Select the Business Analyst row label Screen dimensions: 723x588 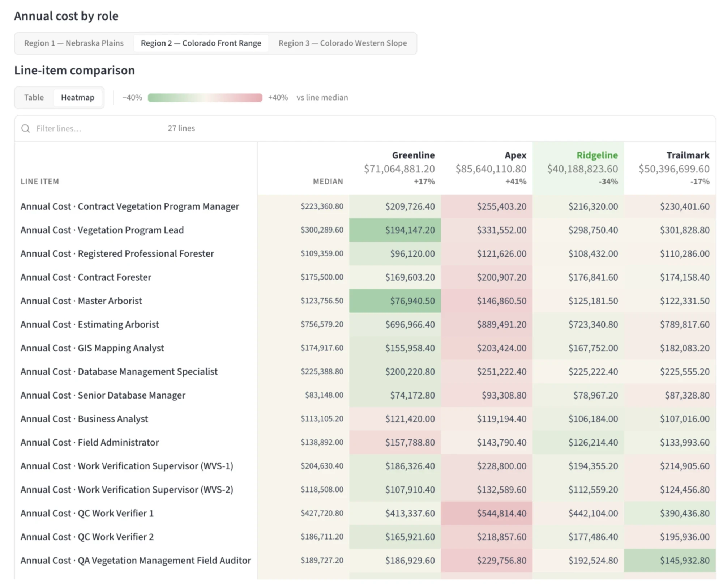pyautogui.click(x=84, y=419)
